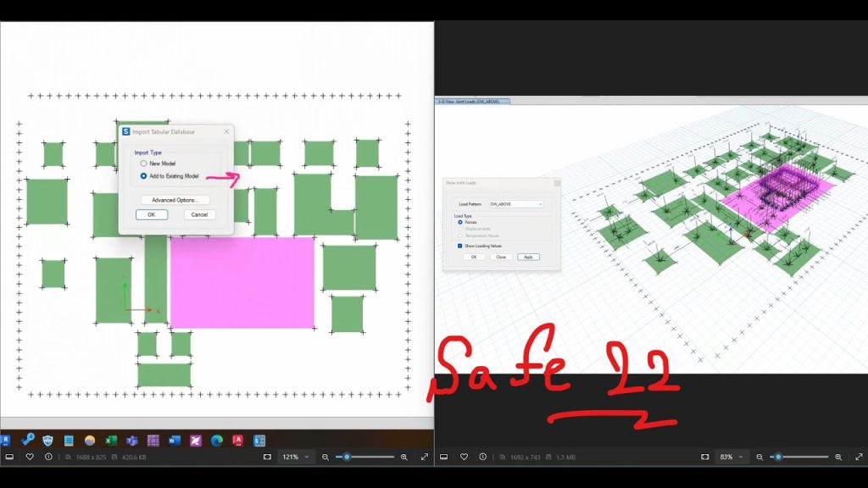This screenshot has height=488, width=868.
Task: Click the right photo viewer zoom slider
Action: 799,457
